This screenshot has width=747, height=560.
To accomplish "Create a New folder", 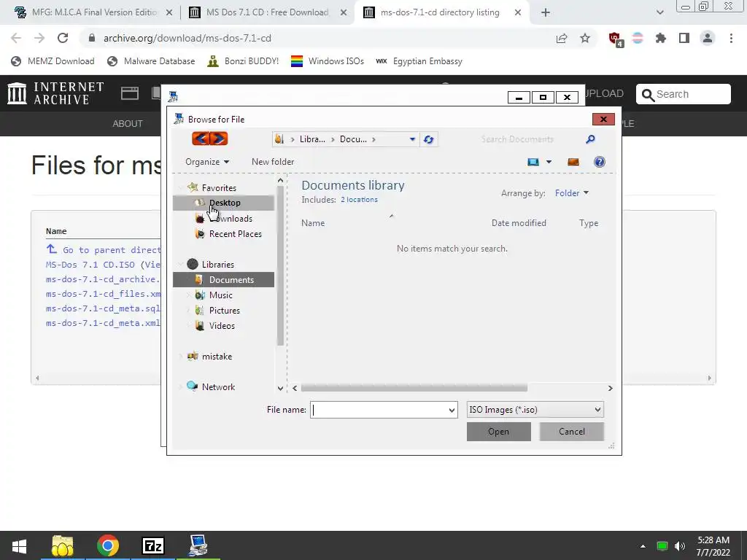I will [273, 162].
